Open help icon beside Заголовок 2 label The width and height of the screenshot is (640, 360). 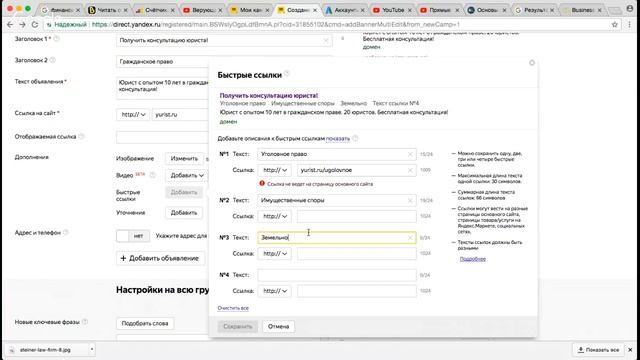[53, 60]
